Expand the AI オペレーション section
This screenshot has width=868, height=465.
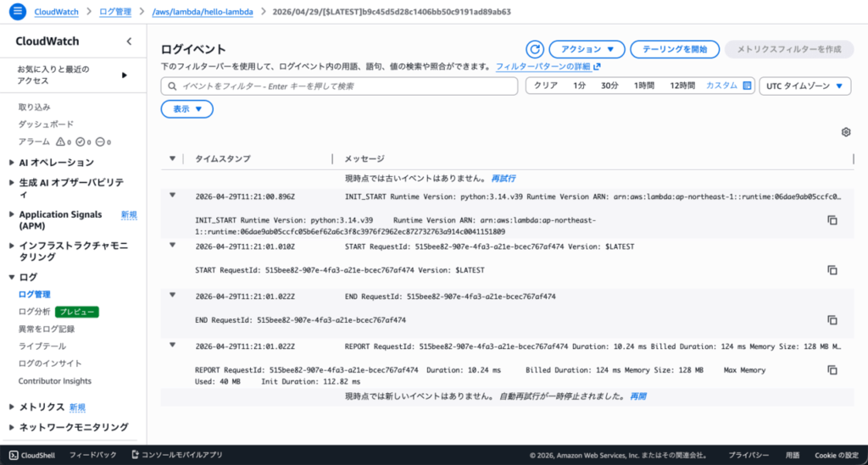12,163
